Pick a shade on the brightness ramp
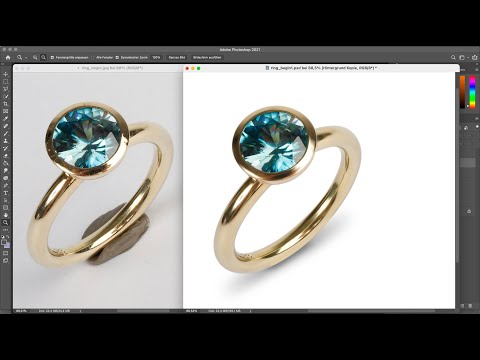This screenshot has width=480, height=360. (462, 92)
